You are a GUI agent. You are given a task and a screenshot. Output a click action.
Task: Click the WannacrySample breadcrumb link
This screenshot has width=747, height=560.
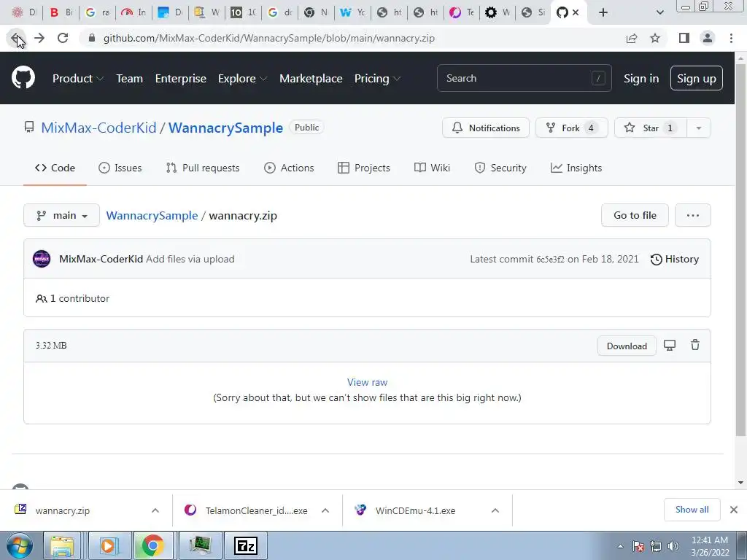[x=152, y=215]
